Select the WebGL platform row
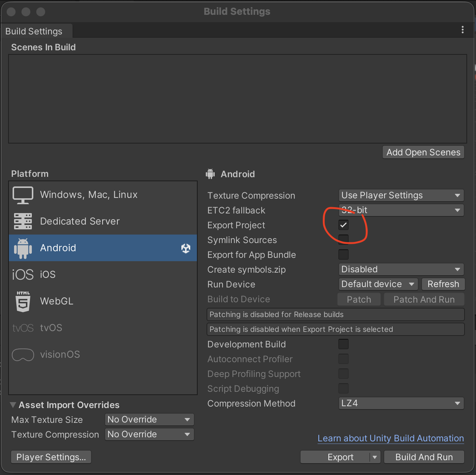Screen dimensions: 476x475 click(x=103, y=301)
